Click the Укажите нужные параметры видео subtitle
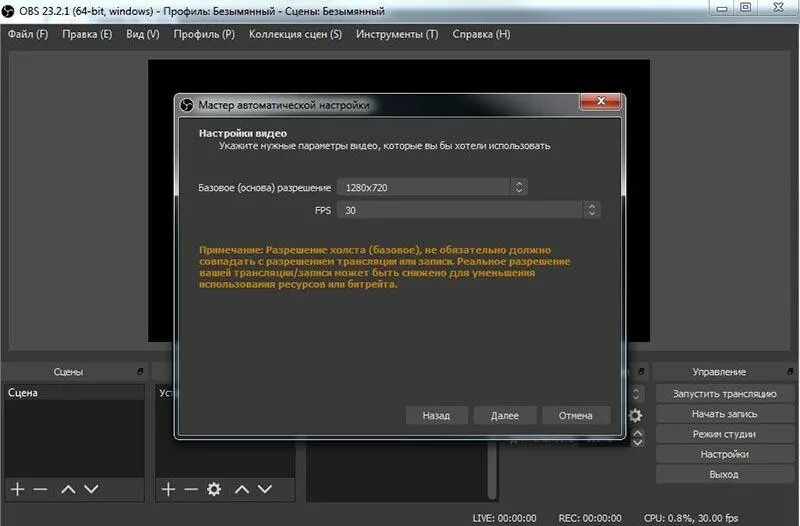The width and height of the screenshot is (800, 526). coord(384,146)
